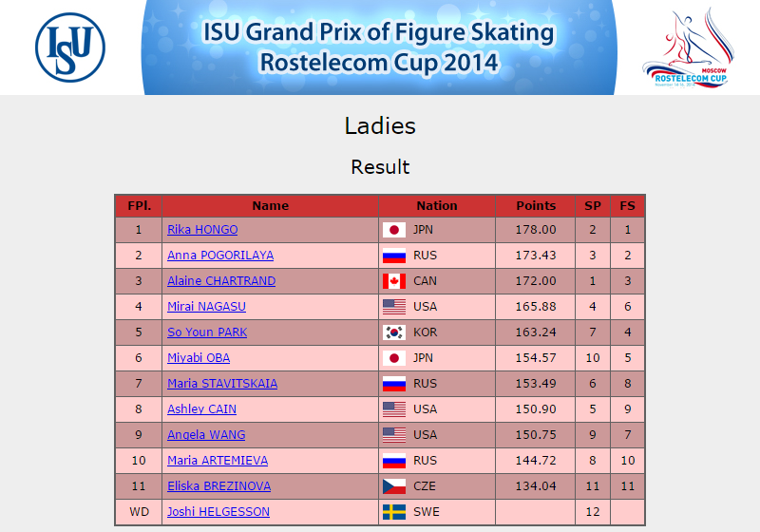The image size is (760, 532).
Task: Select the Miyabi OBA link
Action: [199, 358]
